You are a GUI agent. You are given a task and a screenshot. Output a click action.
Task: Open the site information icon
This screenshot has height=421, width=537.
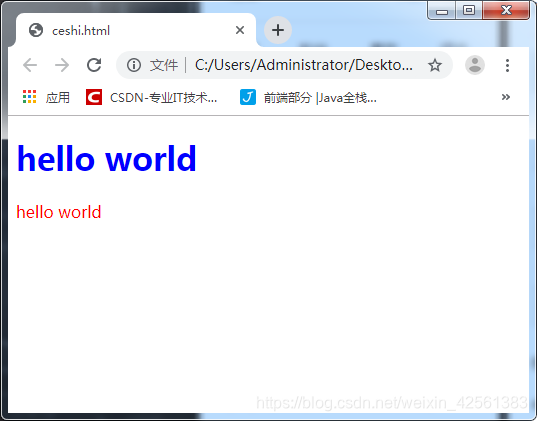tap(134, 65)
